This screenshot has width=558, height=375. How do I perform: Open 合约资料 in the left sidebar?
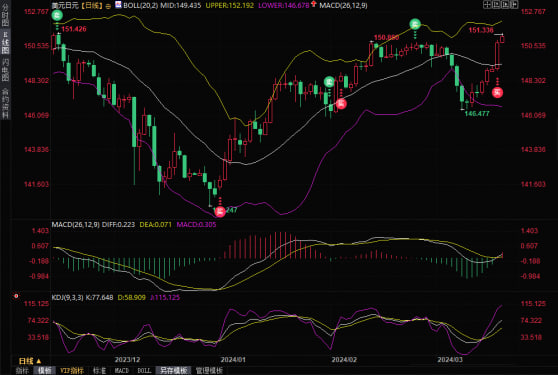tap(5, 103)
